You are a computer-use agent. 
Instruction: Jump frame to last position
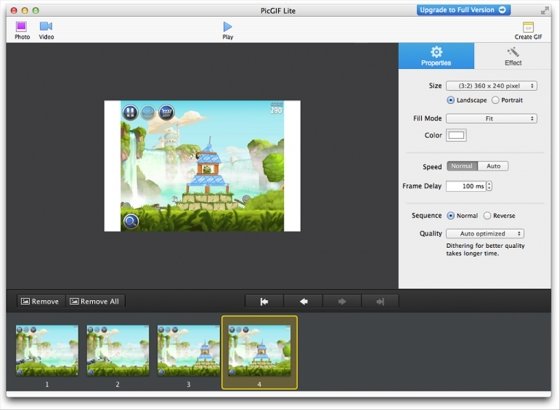380,302
